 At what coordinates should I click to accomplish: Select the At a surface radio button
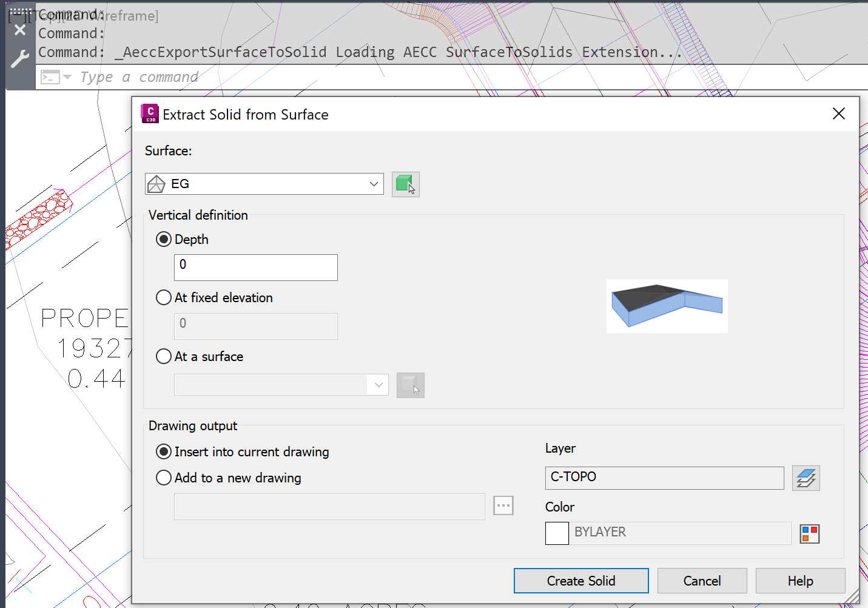pos(163,356)
